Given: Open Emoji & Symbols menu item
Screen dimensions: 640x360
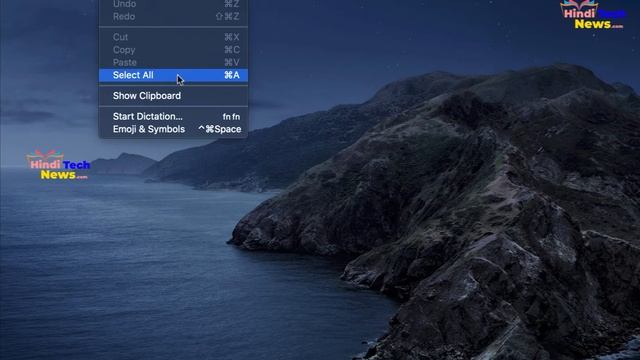Looking at the screenshot, I should pos(173,129).
